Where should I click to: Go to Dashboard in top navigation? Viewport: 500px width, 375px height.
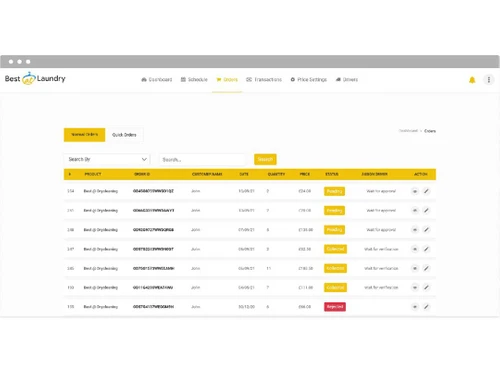click(157, 80)
